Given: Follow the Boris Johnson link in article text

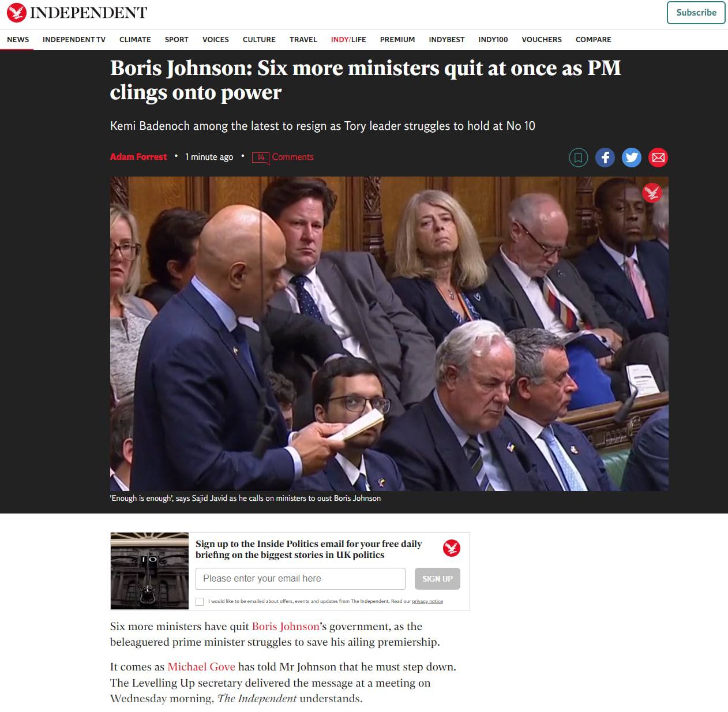Looking at the screenshot, I should click(286, 627).
